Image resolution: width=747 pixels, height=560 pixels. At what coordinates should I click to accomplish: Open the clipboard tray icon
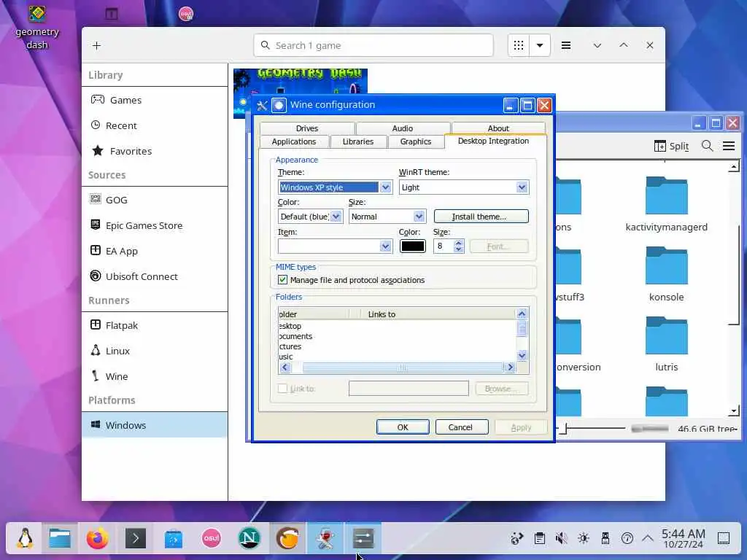(539, 539)
